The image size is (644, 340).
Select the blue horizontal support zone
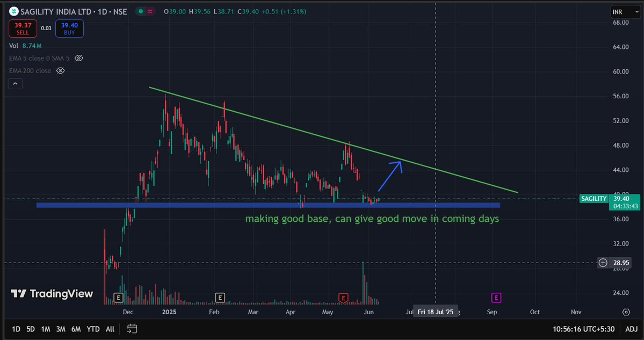[268, 205]
